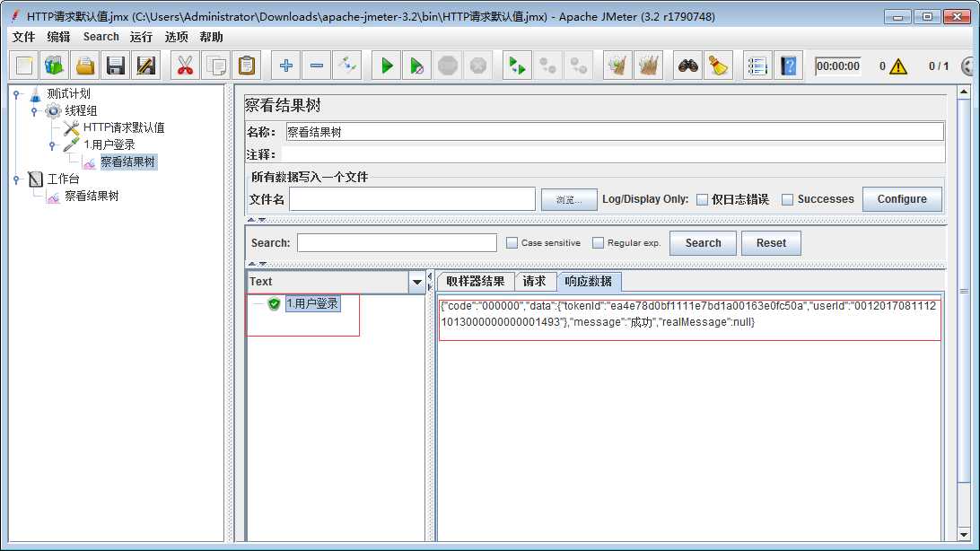Click the grey Shutdown icon
Viewport: 980px width, 551px height.
478,66
